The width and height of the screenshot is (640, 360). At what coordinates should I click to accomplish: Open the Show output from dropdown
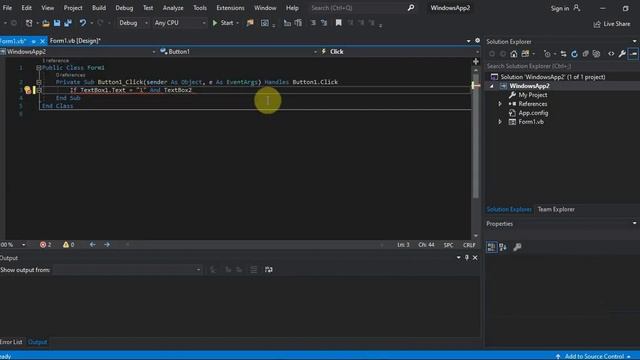point(127,270)
